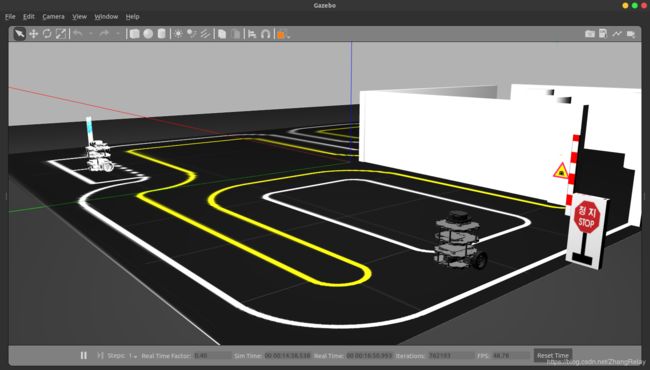Click the FPS value field
The height and width of the screenshot is (370, 650).
511,356
